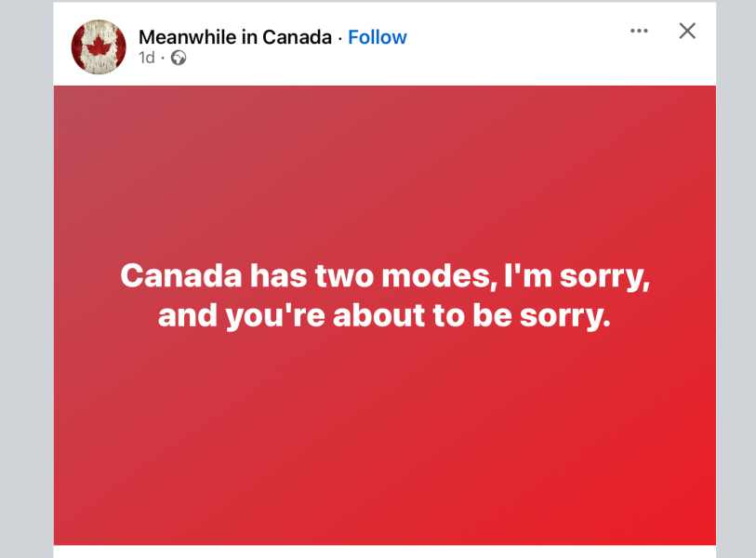Close the post with the X icon

pos(687,31)
